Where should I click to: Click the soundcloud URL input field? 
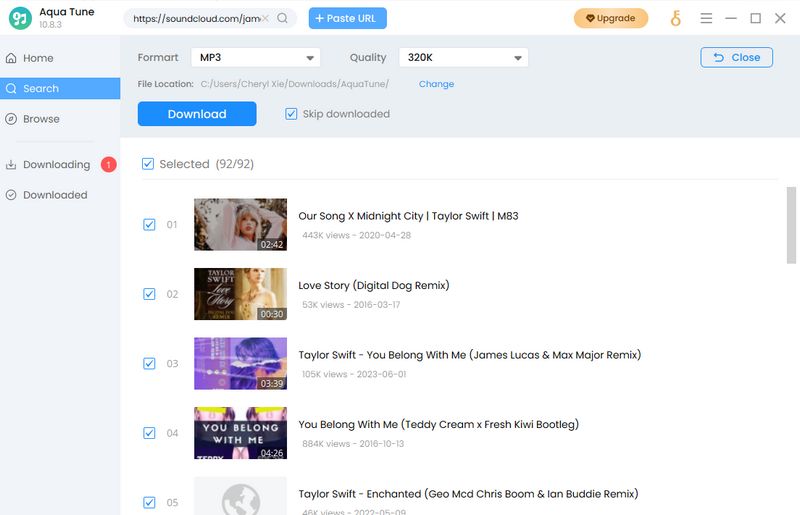[196, 18]
